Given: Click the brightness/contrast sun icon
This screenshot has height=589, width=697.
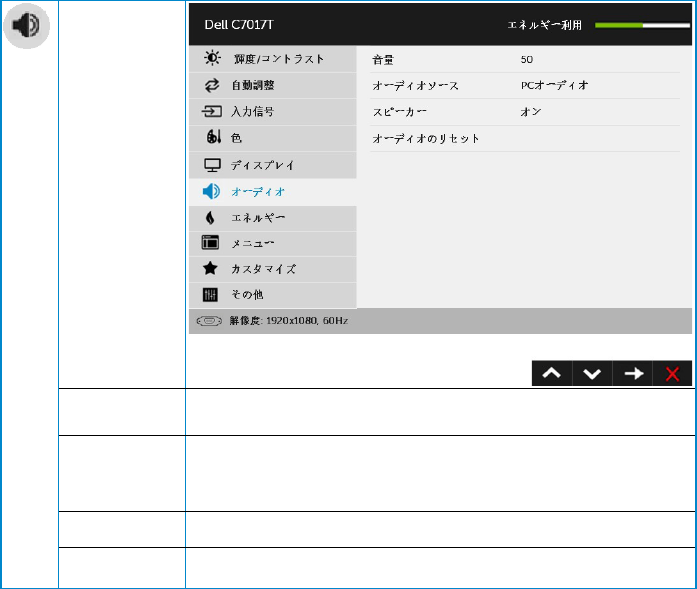Looking at the screenshot, I should coord(212,58).
